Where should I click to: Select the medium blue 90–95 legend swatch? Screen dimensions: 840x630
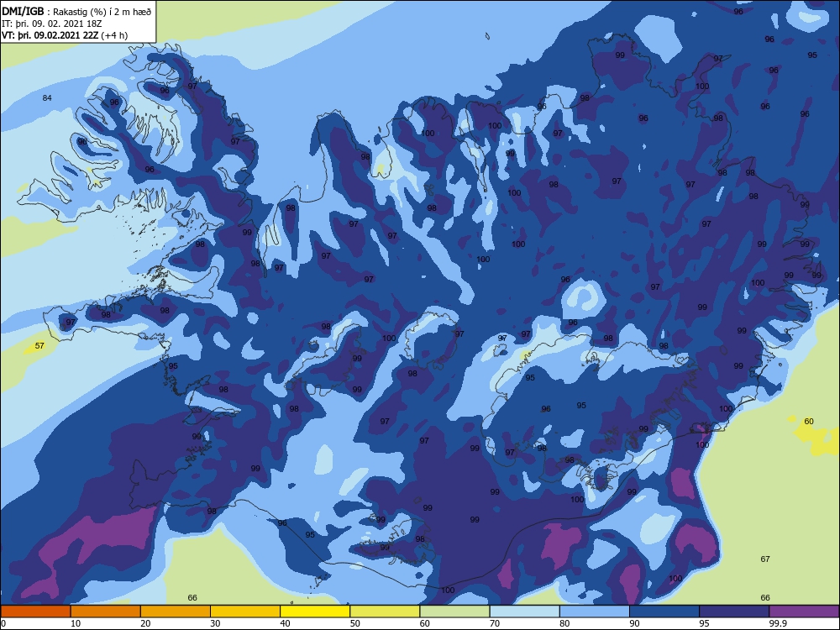[664, 612]
